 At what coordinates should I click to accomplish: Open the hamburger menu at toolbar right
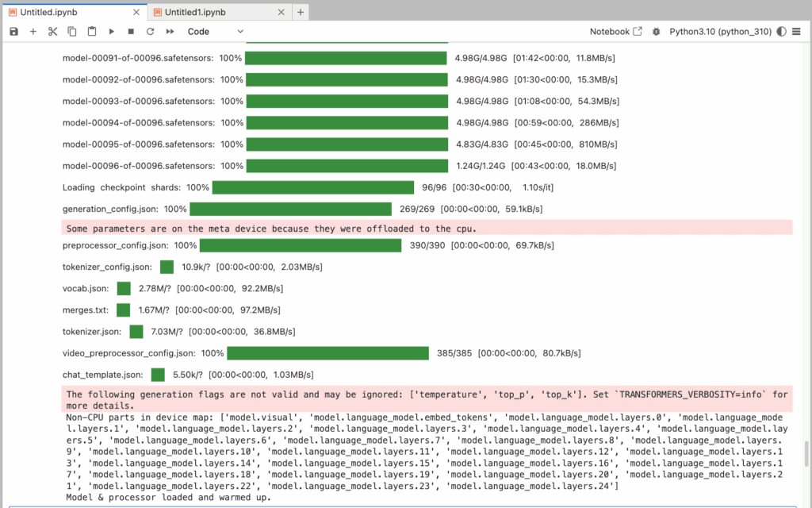798,32
